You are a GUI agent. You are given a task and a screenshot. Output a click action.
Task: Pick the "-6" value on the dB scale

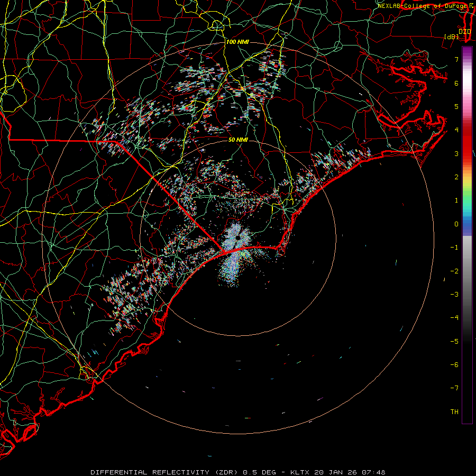pos(454,365)
